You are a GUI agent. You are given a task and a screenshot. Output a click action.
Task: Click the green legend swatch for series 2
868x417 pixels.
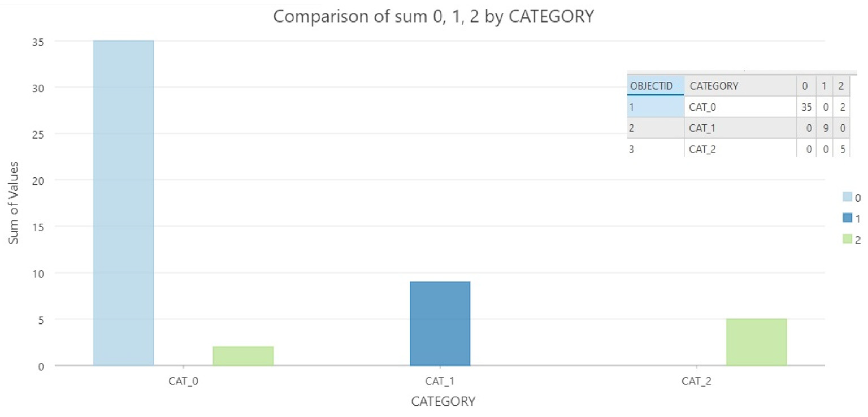(x=847, y=239)
